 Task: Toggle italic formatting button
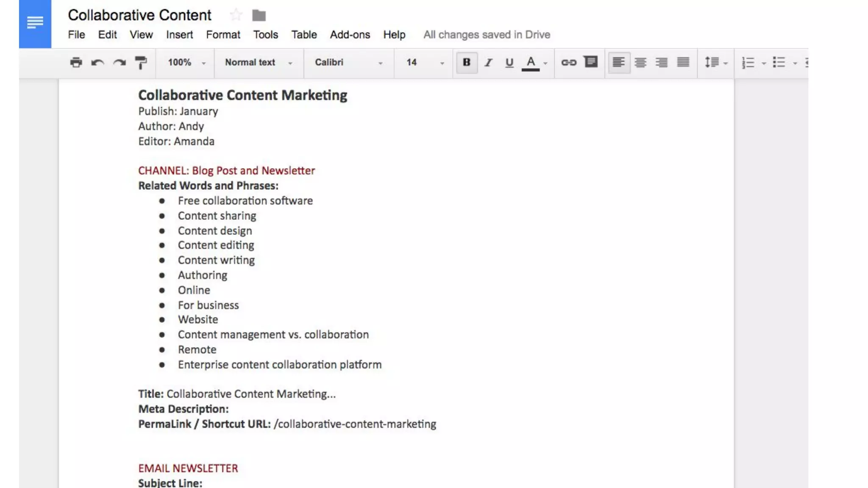pos(488,63)
